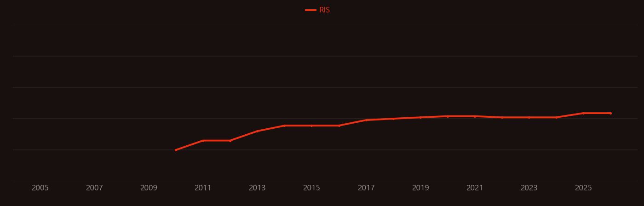Click the 2019 x-axis label

[x=420, y=188]
